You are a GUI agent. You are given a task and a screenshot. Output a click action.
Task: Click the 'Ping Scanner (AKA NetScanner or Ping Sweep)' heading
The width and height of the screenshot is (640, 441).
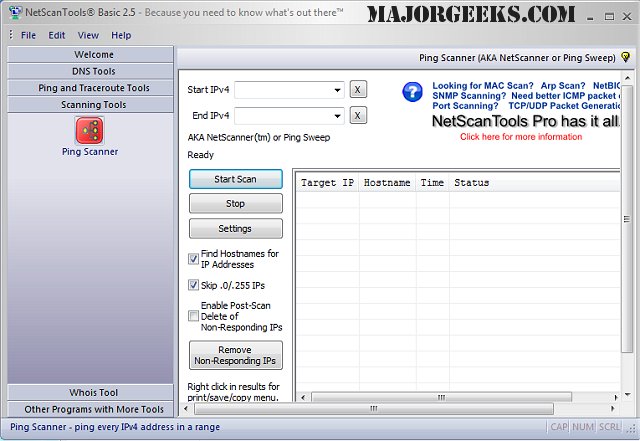click(517, 58)
